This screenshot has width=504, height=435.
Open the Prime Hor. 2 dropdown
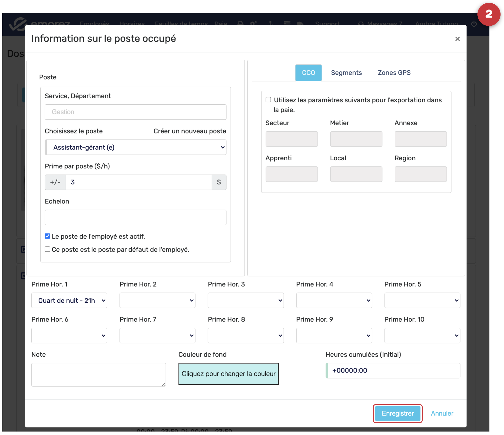click(x=157, y=300)
